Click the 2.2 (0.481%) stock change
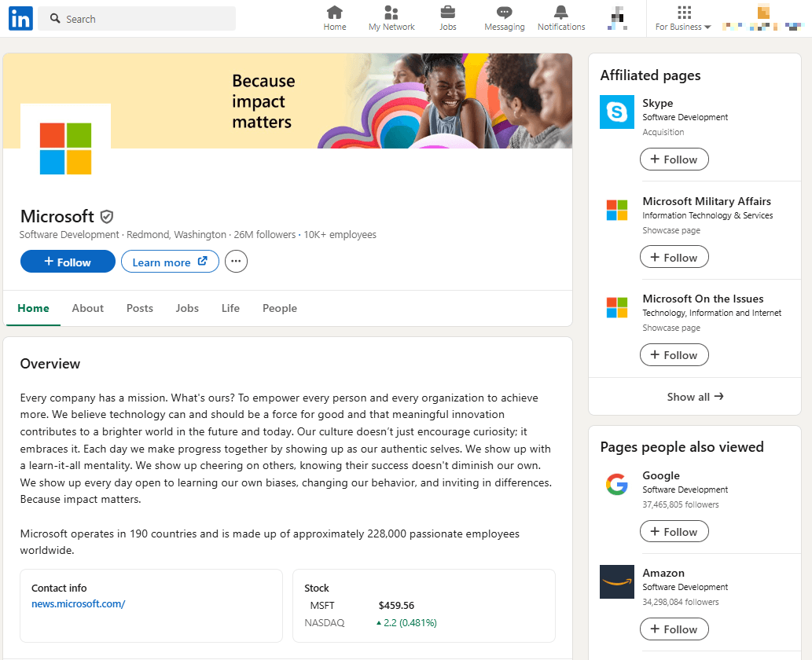Screen dimensions: 812x660 pyautogui.click(x=406, y=623)
